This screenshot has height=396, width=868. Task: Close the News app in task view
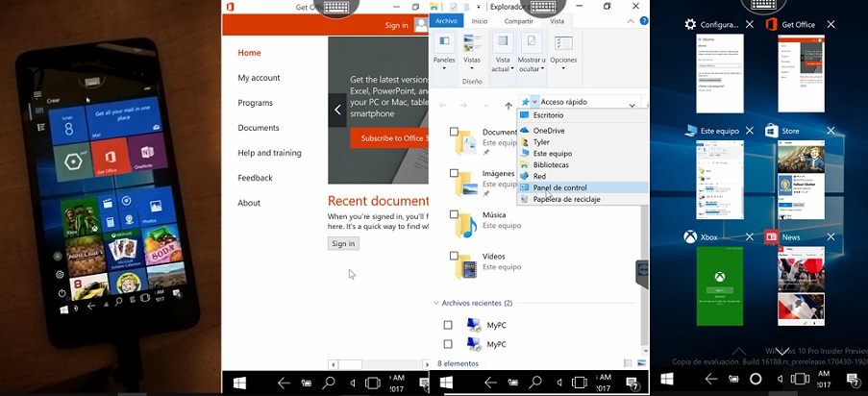coord(831,236)
